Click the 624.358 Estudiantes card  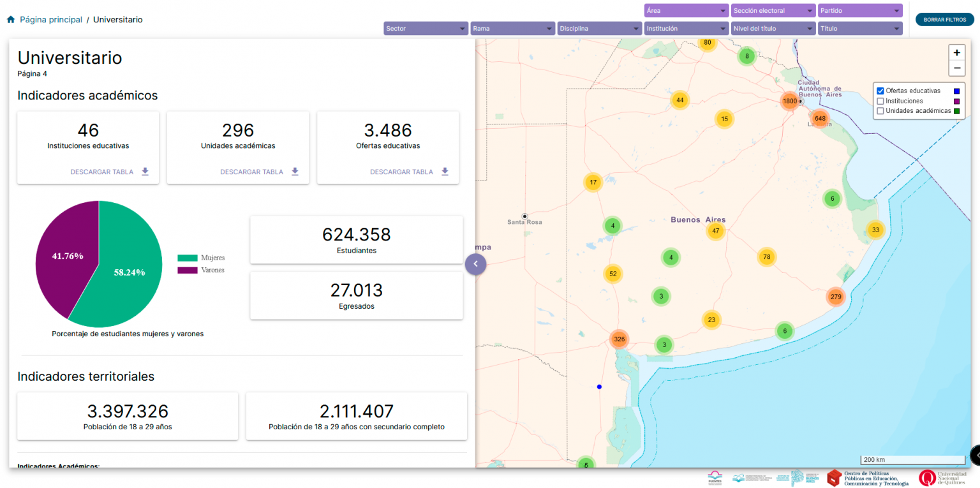(356, 240)
